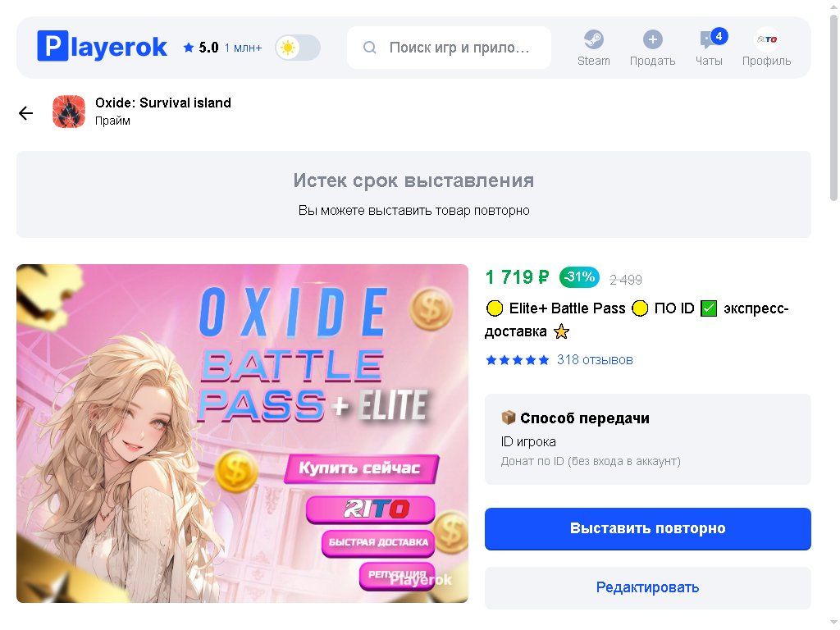This screenshot has height=630, width=840.
Task: Click the Способ передачи info card
Action: [648, 440]
